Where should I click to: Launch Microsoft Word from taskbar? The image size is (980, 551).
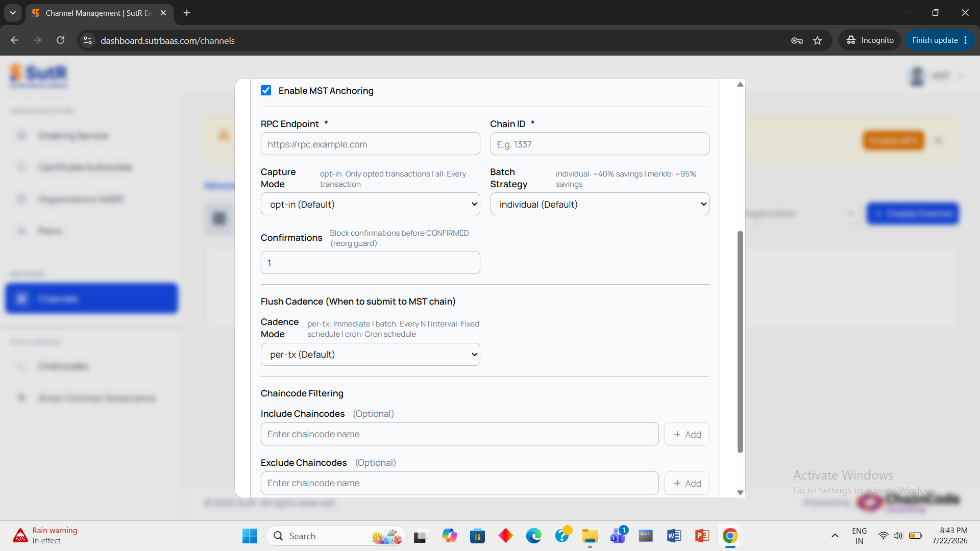[674, 536]
